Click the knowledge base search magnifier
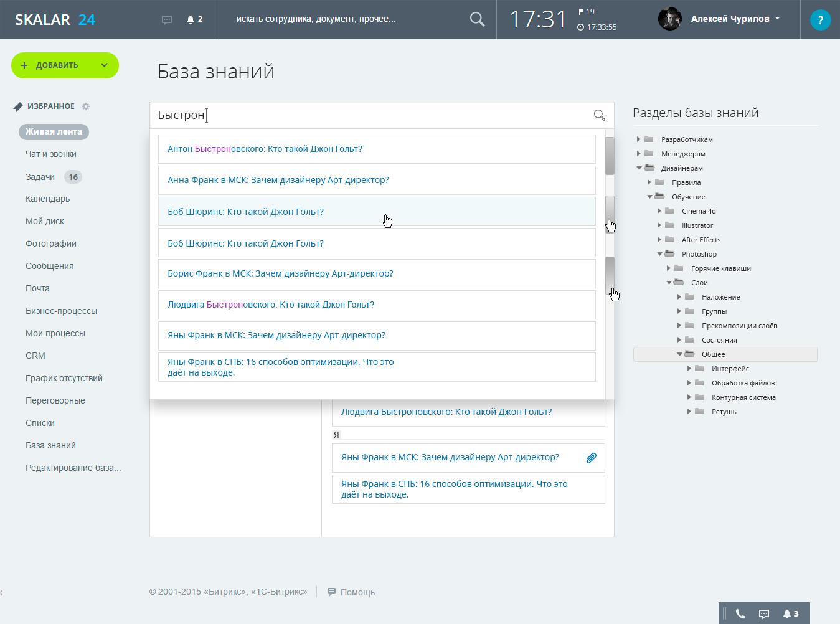Viewport: 840px width, 624px height. point(599,115)
